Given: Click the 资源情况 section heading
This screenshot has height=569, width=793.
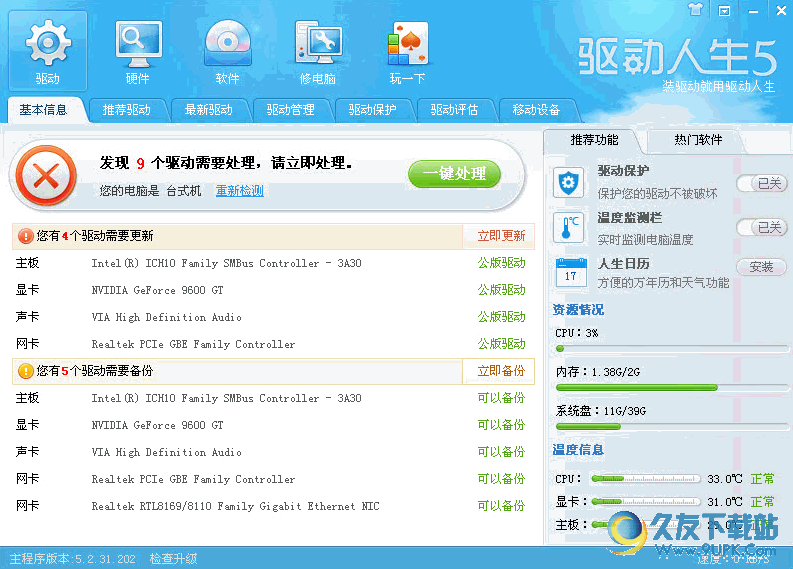Looking at the screenshot, I should (578, 310).
